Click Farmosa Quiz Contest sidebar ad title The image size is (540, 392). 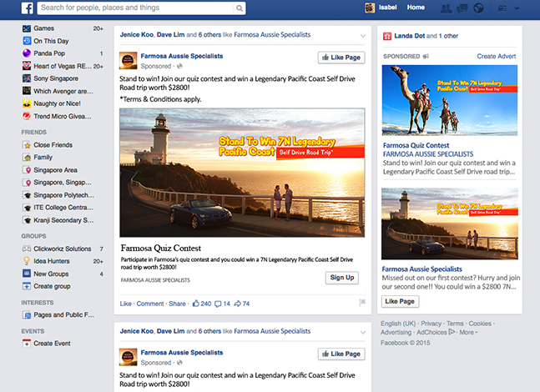click(x=416, y=145)
